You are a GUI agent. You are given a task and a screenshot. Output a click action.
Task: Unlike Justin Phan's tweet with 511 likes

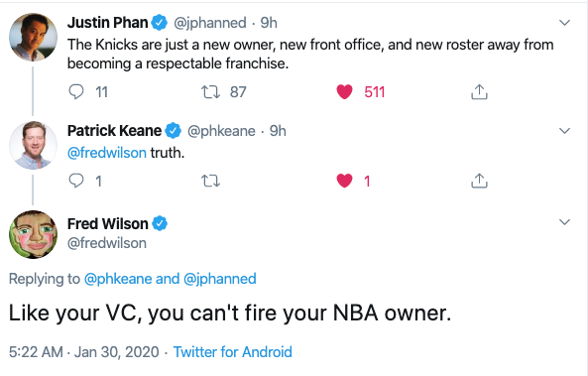point(344,91)
